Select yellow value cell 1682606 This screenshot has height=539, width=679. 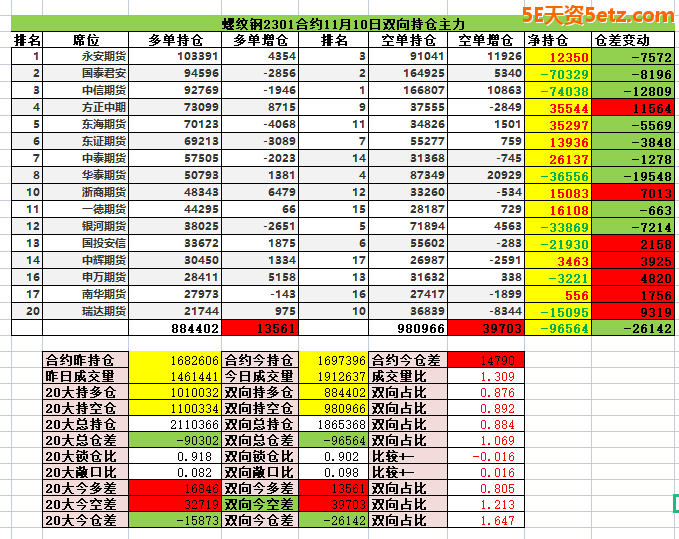(x=175, y=360)
